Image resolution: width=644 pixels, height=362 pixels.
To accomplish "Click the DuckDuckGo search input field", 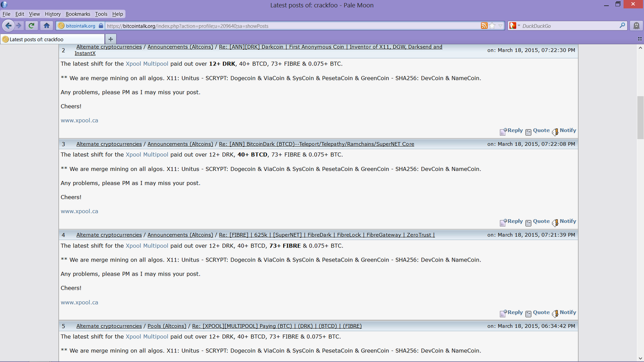I will (x=569, y=26).
